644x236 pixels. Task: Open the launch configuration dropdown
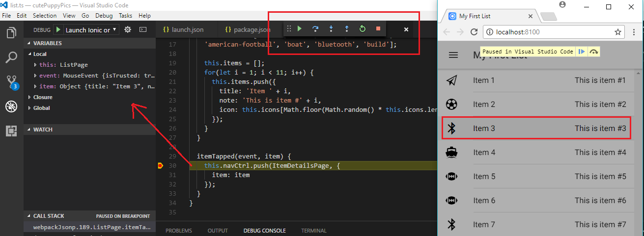(92, 30)
